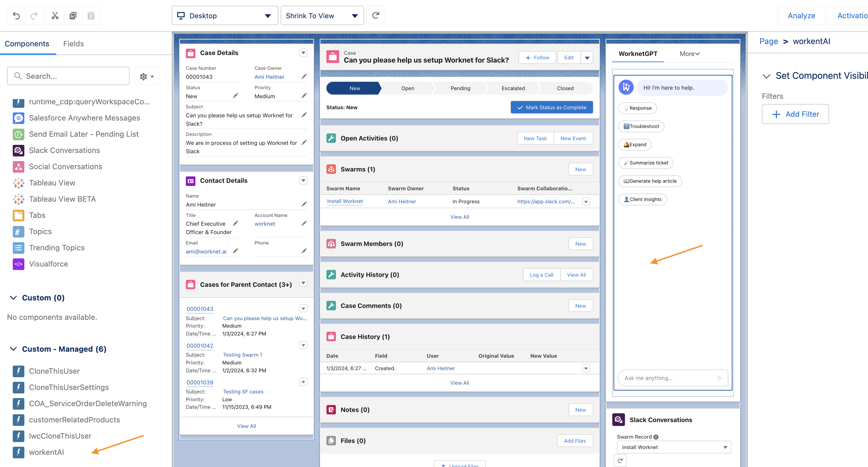Select the Social Conversations component icon
This screenshot has width=868, height=467.
tap(18, 167)
